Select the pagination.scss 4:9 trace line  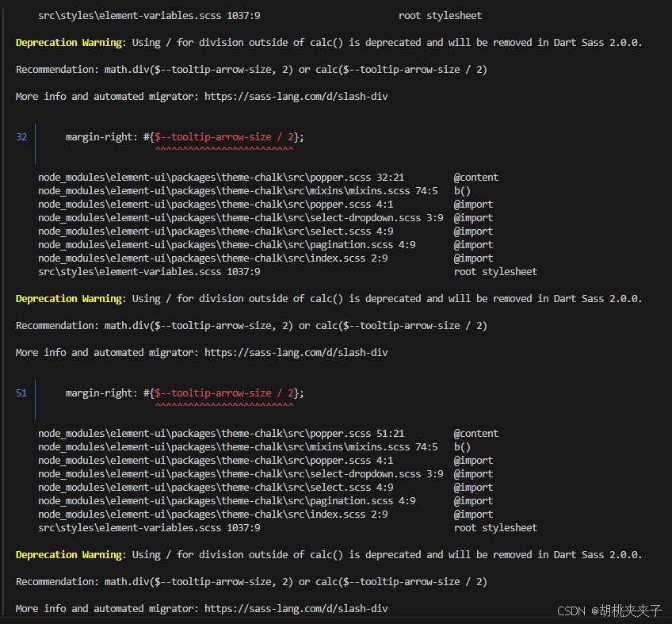(x=223, y=244)
